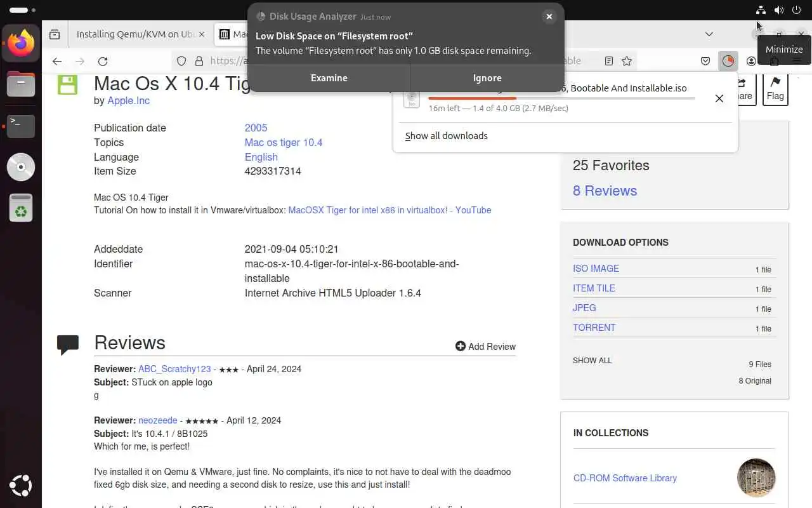Screen dimensions: 812x508
Task: Click the ISO download progress bar
Action: [x=561, y=98]
